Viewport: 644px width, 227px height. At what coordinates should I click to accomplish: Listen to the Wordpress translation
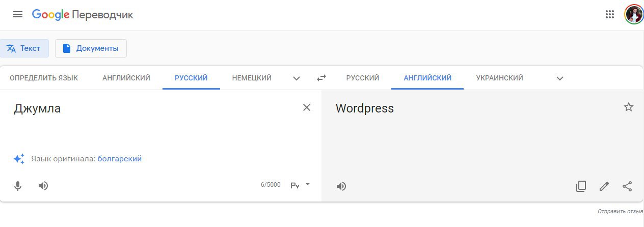341,186
